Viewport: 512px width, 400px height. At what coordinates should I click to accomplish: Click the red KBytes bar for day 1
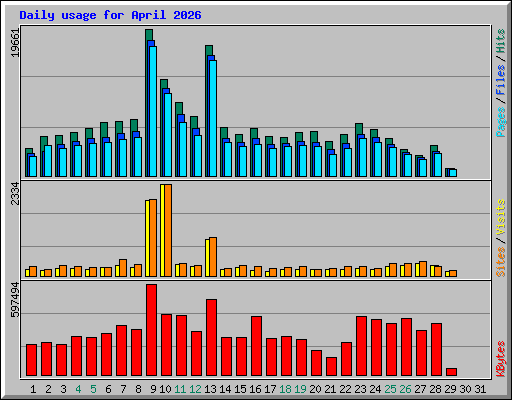(x=31, y=360)
